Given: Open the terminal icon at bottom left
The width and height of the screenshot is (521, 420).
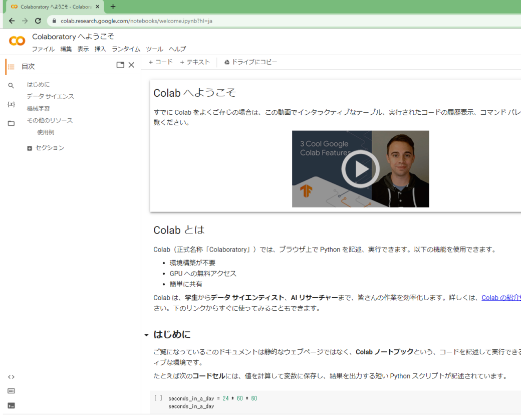Looking at the screenshot, I should [11, 405].
